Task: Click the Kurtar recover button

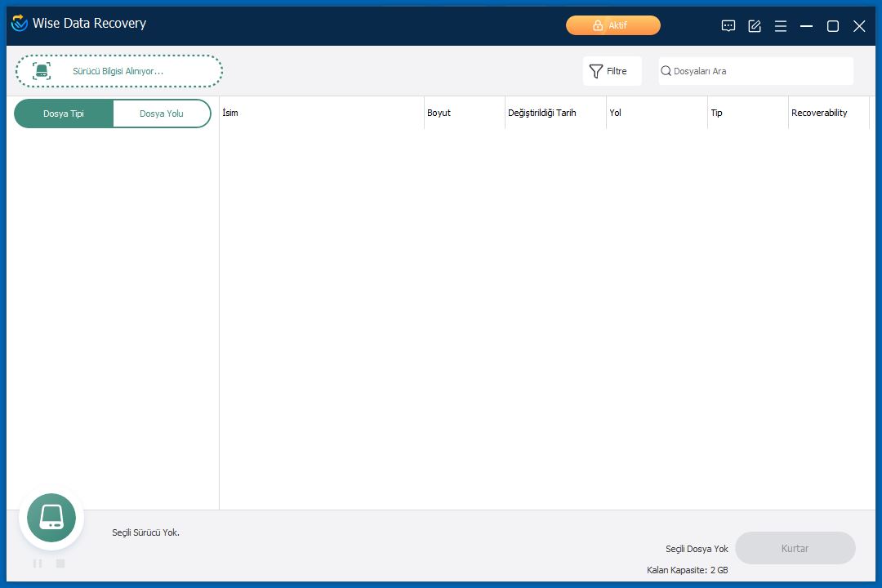Action: [795, 548]
